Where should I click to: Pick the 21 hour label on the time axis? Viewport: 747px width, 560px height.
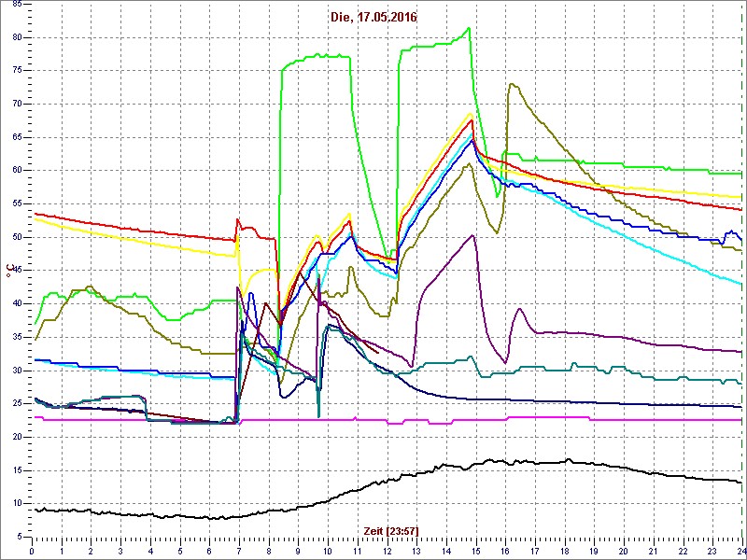tap(653, 551)
